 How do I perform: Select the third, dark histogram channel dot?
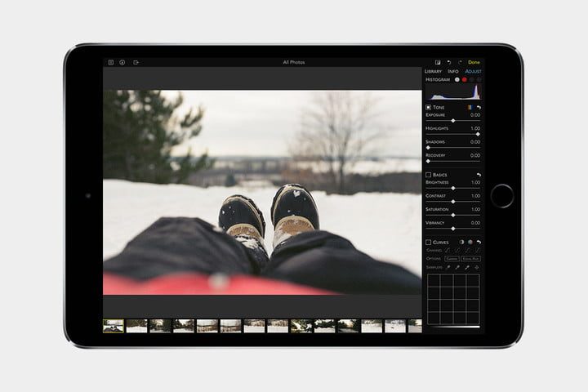tap(472, 79)
